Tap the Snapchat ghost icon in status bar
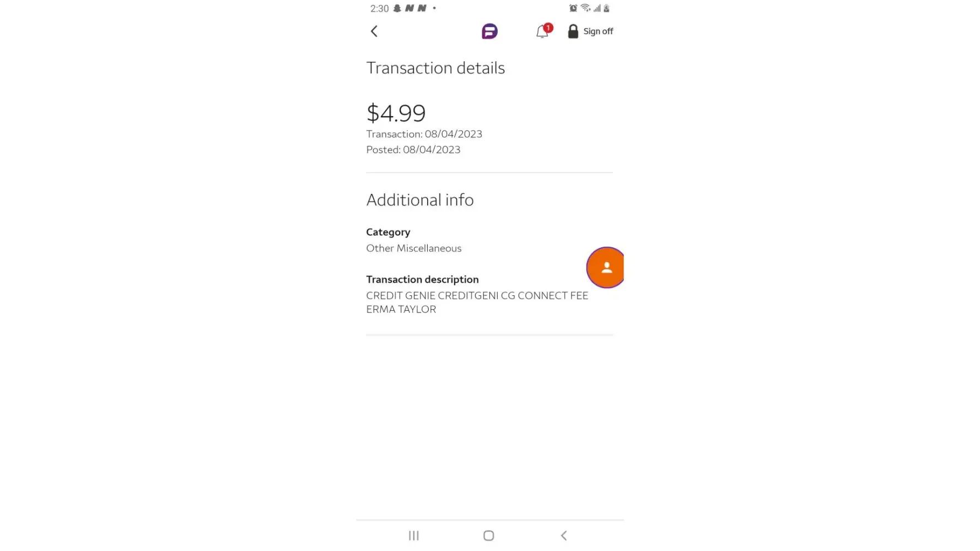 (x=397, y=8)
